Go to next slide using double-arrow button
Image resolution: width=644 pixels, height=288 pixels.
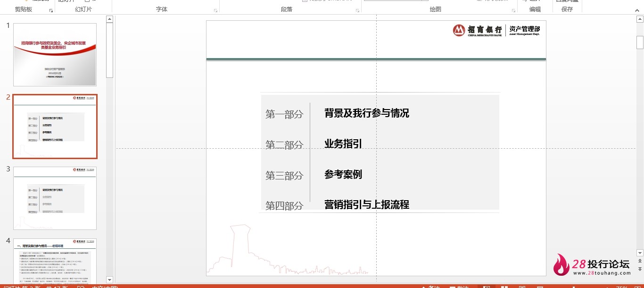click(x=640, y=270)
